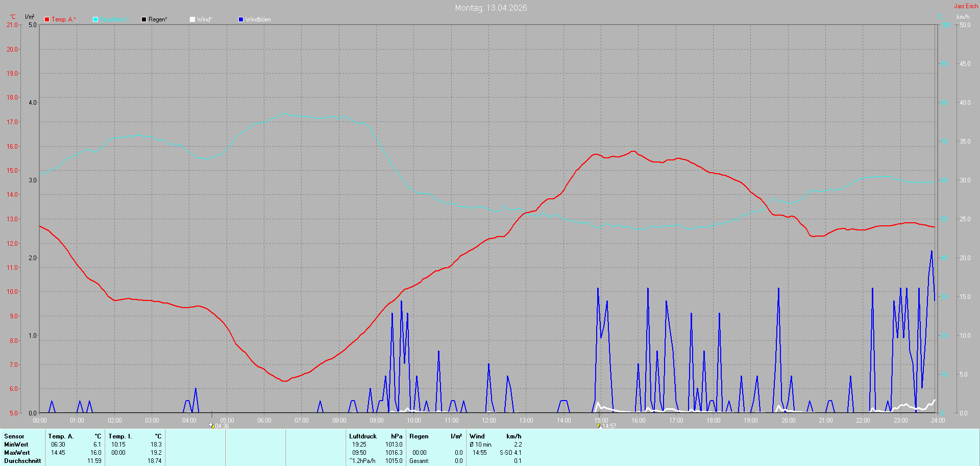Viewport: 980px width, 466px height.
Task: Click the black Regen* legend swatch
Action: click(144, 19)
